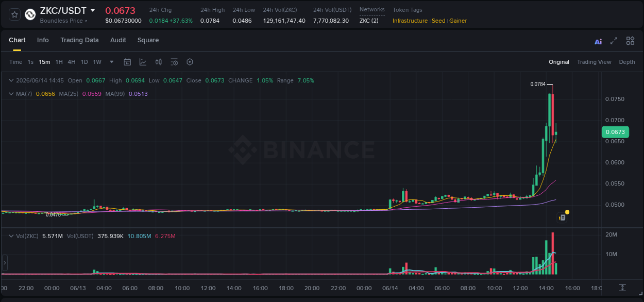The width and height of the screenshot is (644, 302).
Task: Open the hexagon chart settings icon
Action: pos(190,62)
